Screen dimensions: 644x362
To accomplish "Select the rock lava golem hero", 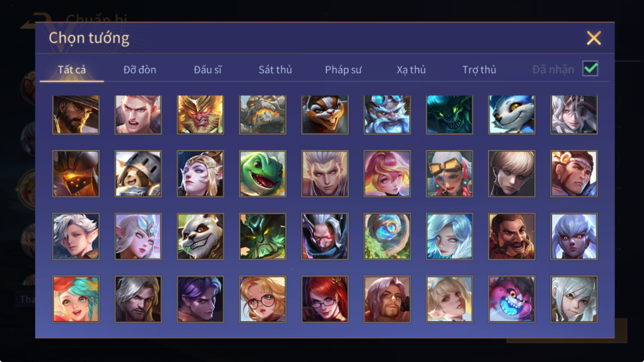I will pos(263,114).
